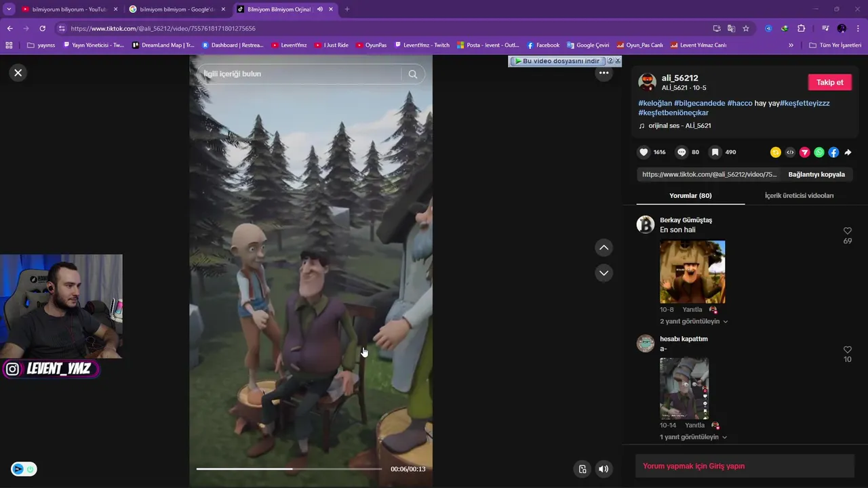Open the #hacco hashtag
The width and height of the screenshot is (868, 488).
(740, 103)
